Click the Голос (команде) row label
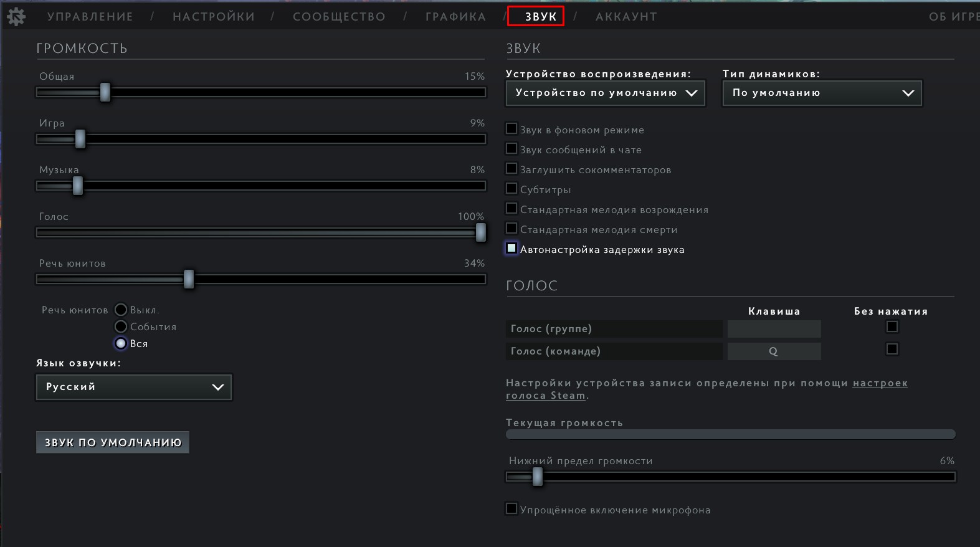Screen dimensions: 980x547 (556, 351)
